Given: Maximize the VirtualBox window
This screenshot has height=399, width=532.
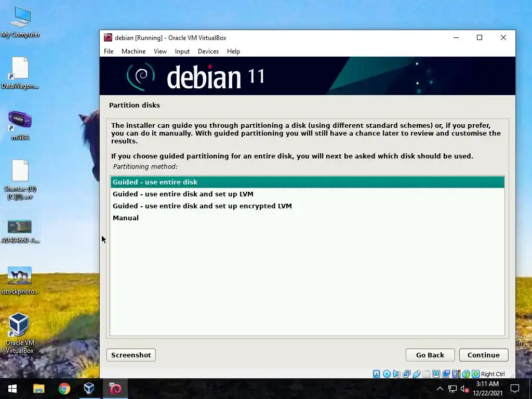Looking at the screenshot, I should (x=480, y=37).
